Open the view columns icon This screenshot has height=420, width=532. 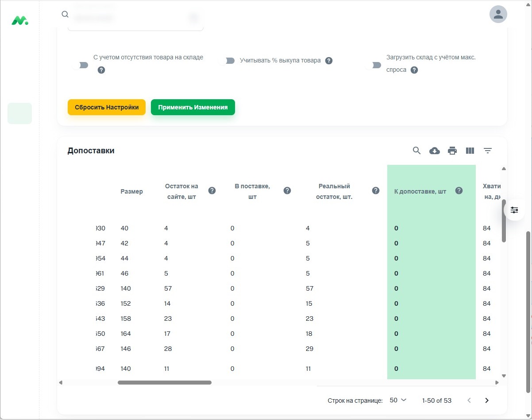pyautogui.click(x=470, y=151)
